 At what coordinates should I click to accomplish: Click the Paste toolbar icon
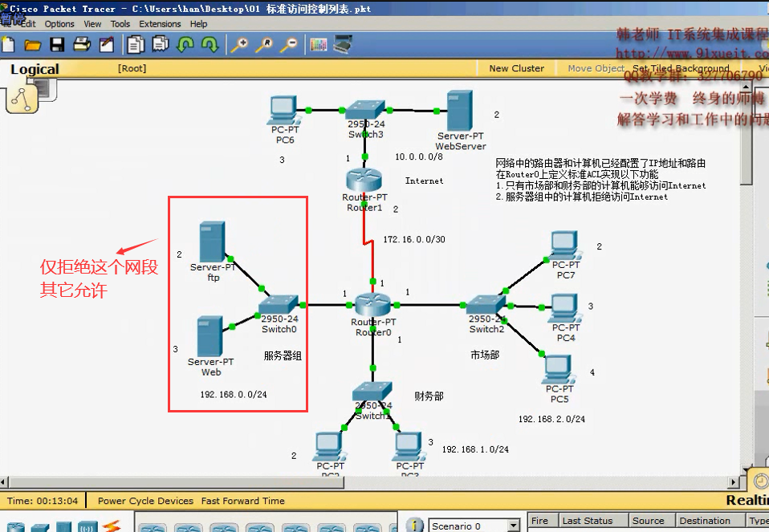pyautogui.click(x=160, y=45)
